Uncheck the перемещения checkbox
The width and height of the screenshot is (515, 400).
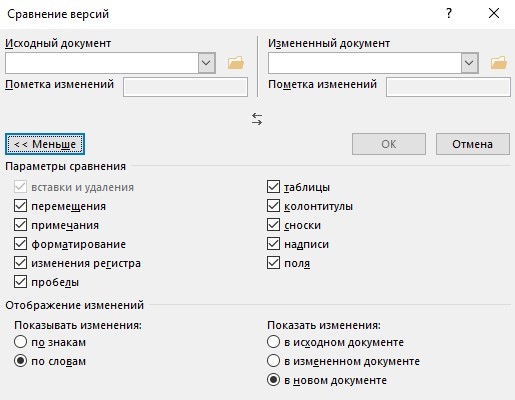pos(20,206)
